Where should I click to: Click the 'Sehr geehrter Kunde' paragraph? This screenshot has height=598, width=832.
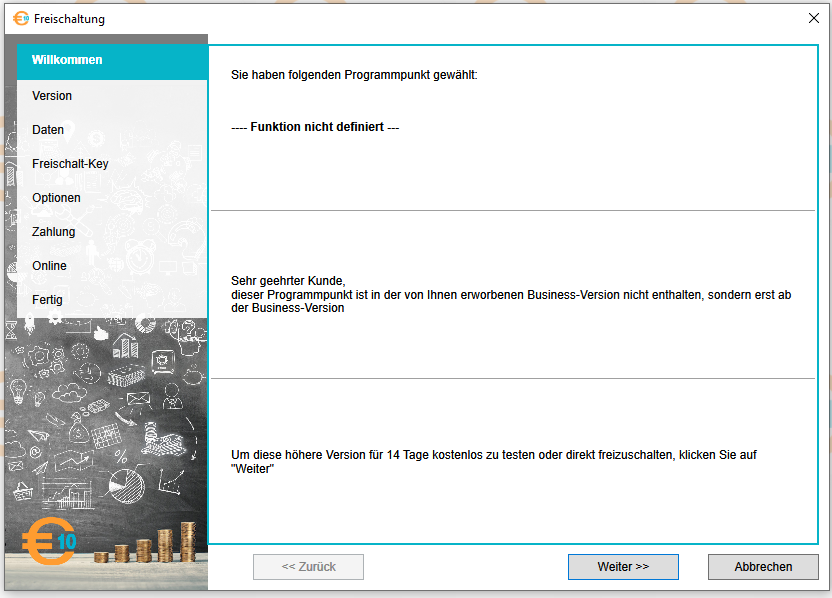pos(512,295)
